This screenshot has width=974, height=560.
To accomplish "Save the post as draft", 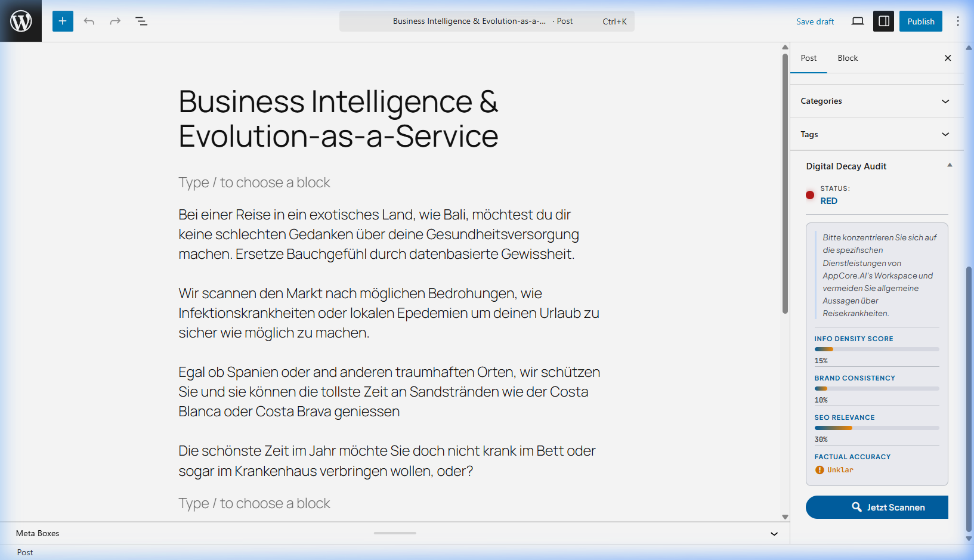I will point(815,21).
